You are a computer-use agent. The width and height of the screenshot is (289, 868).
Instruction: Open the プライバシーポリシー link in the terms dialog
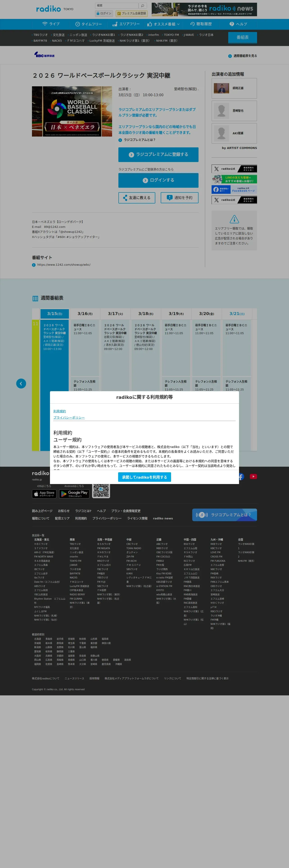click(69, 418)
